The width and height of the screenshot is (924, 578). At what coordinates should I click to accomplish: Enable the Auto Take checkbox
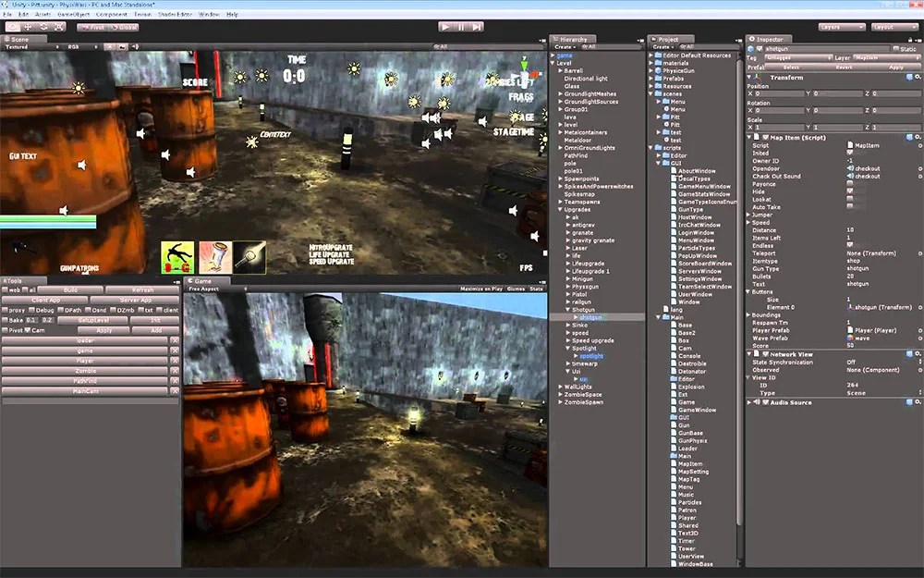850,207
